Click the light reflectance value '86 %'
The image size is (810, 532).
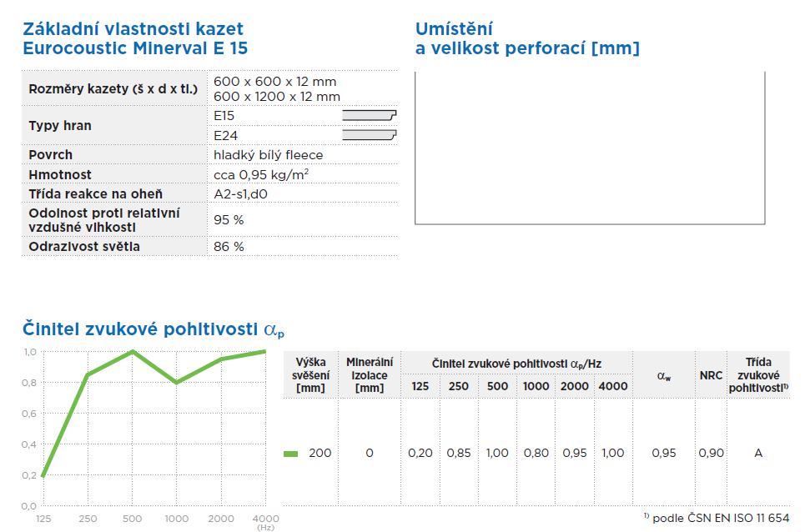tap(229, 246)
